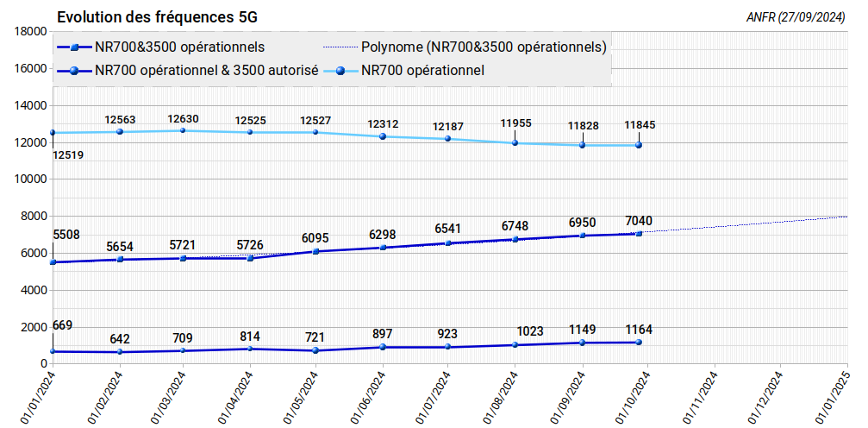The width and height of the screenshot is (868, 428).
Task: Select the data point labeled 12630
Action: [183, 130]
